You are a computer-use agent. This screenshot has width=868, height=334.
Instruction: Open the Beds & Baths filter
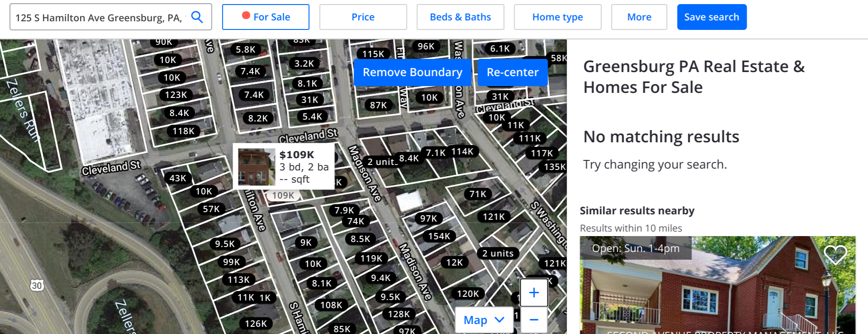tap(460, 17)
